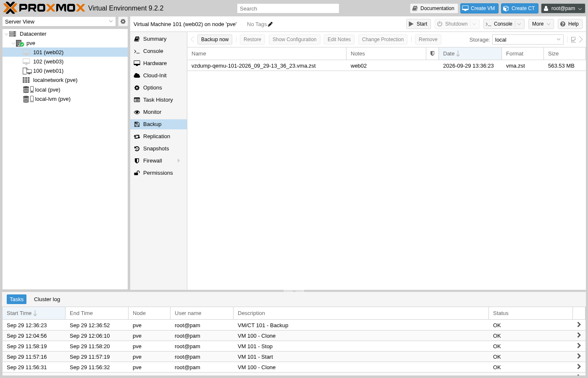The height and width of the screenshot is (378, 588).
Task: Click the Options gear icon
Action: click(x=137, y=88)
